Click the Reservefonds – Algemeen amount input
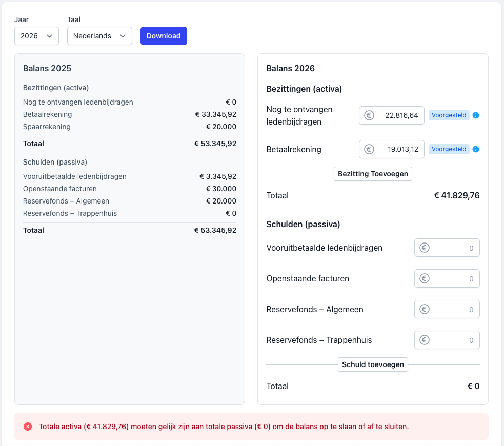The height and width of the screenshot is (446, 504). tap(451, 309)
